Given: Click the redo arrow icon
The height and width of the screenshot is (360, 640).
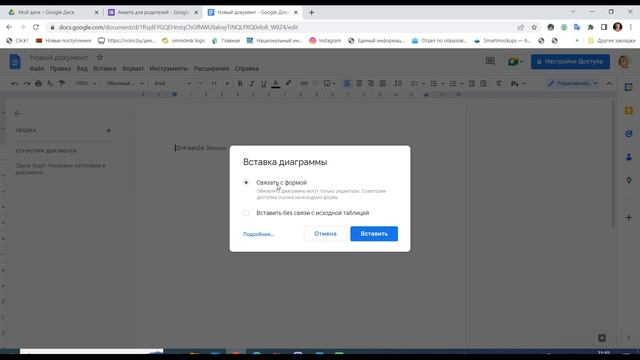Looking at the screenshot, I should point(27,84).
